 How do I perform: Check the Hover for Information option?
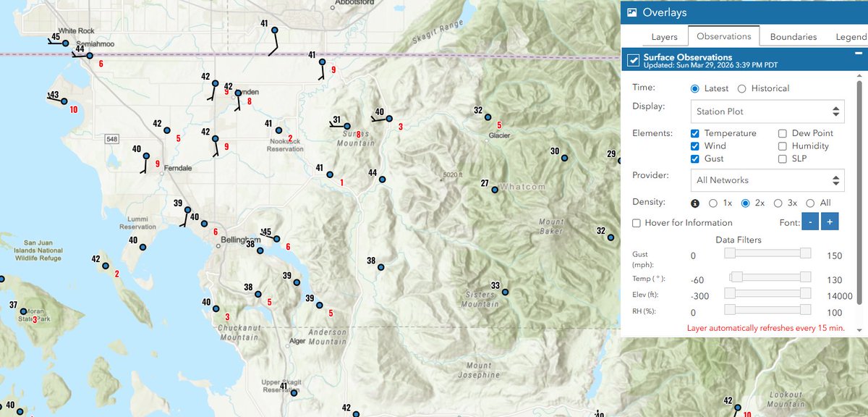coord(637,223)
